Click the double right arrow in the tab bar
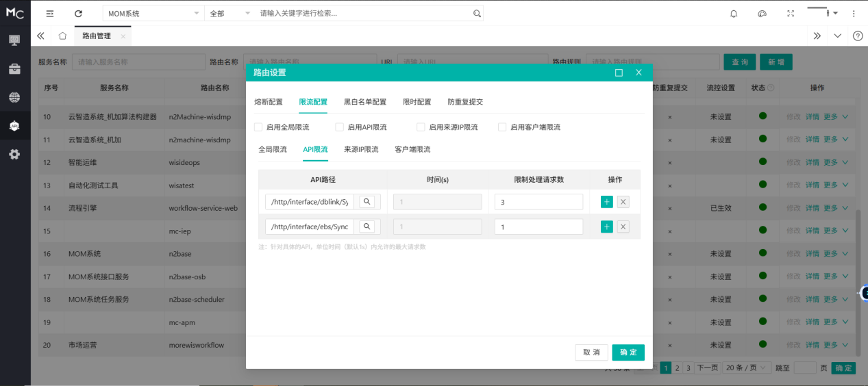The width and height of the screenshot is (868, 386). [x=817, y=36]
